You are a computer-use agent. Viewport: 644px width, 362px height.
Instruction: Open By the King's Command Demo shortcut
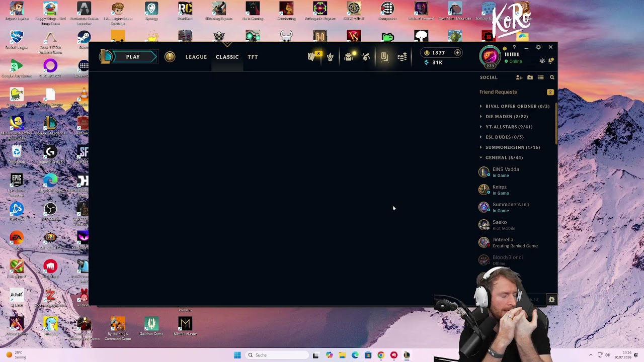coord(118,329)
